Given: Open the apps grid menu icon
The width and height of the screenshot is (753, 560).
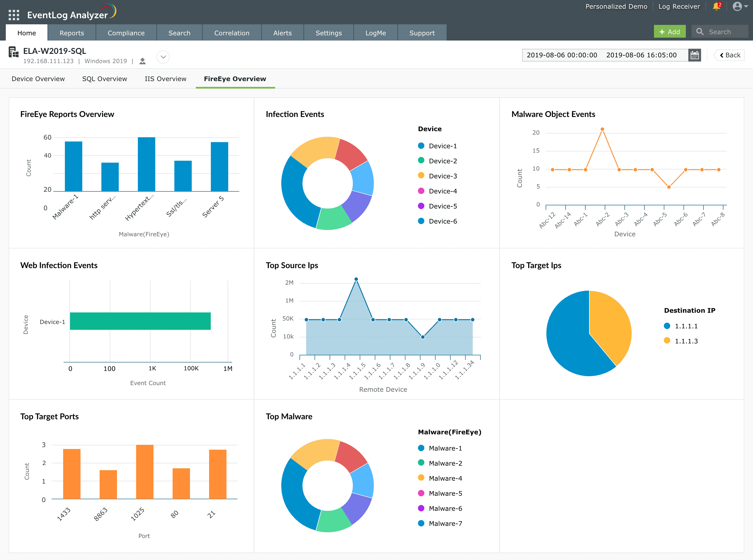Looking at the screenshot, I should click(14, 15).
